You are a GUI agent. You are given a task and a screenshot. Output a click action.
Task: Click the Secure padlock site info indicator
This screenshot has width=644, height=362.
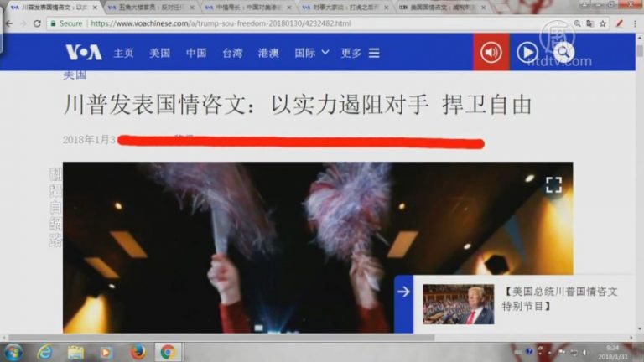click(66, 23)
